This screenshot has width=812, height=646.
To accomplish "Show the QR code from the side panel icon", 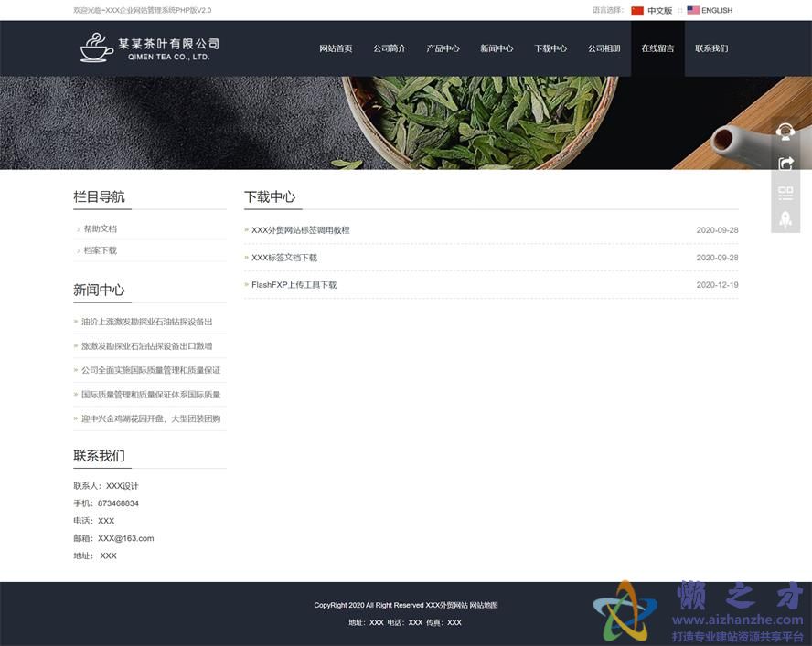I will click(x=785, y=194).
